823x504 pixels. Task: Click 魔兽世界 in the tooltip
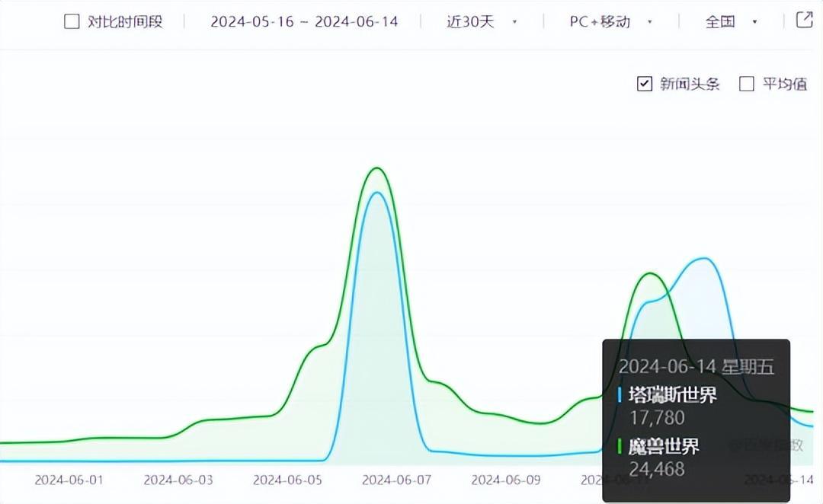click(663, 446)
